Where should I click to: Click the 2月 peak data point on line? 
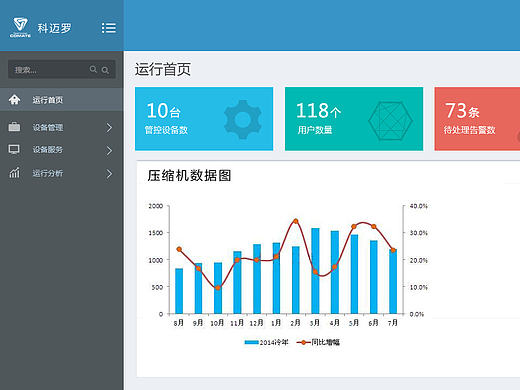[x=296, y=221]
